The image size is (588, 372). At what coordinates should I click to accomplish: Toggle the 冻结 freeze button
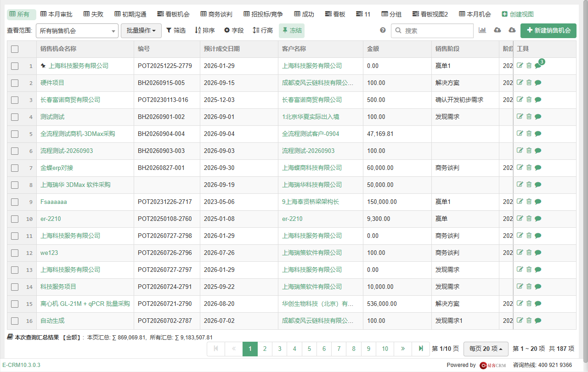coord(292,31)
